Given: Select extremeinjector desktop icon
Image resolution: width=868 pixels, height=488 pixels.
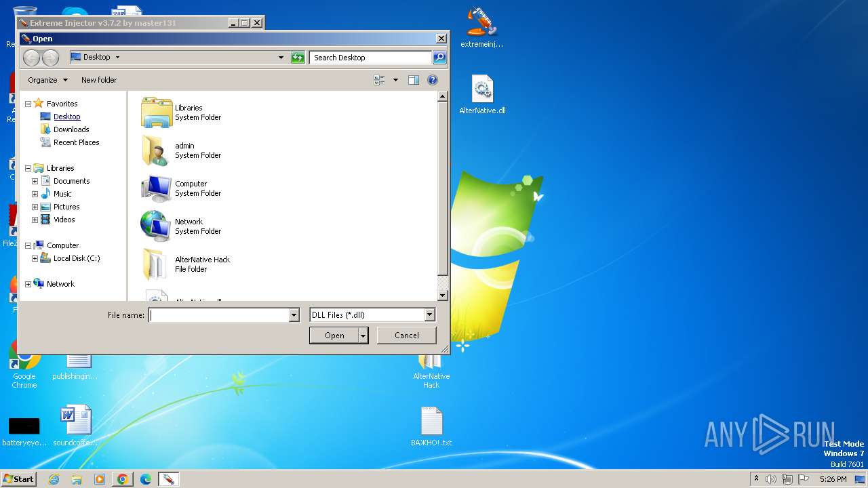Looking at the screenshot, I should [481, 27].
